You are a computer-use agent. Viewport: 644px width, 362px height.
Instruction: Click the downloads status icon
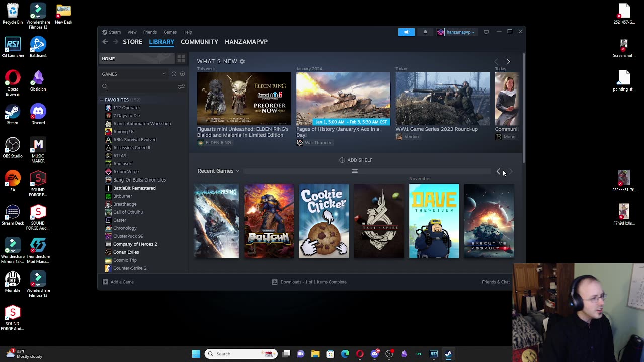pos(275,282)
